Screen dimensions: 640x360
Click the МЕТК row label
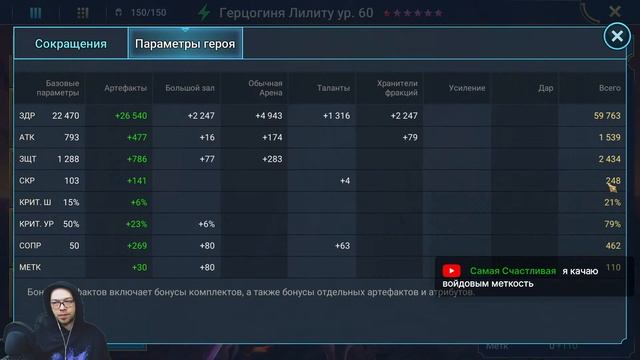[30, 267]
